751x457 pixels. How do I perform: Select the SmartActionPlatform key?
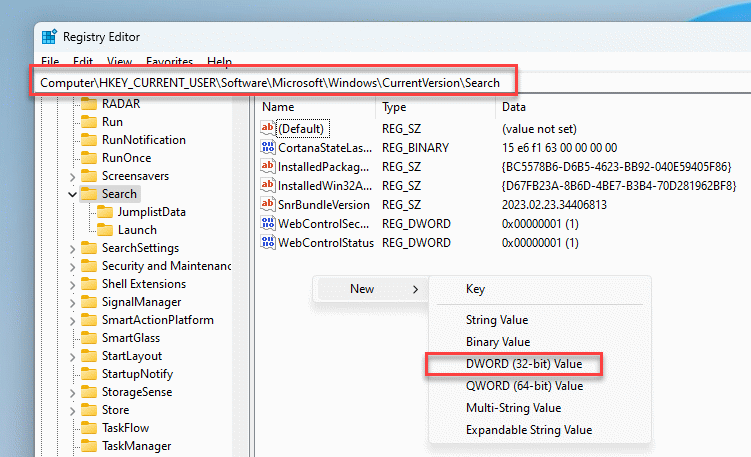coord(158,320)
